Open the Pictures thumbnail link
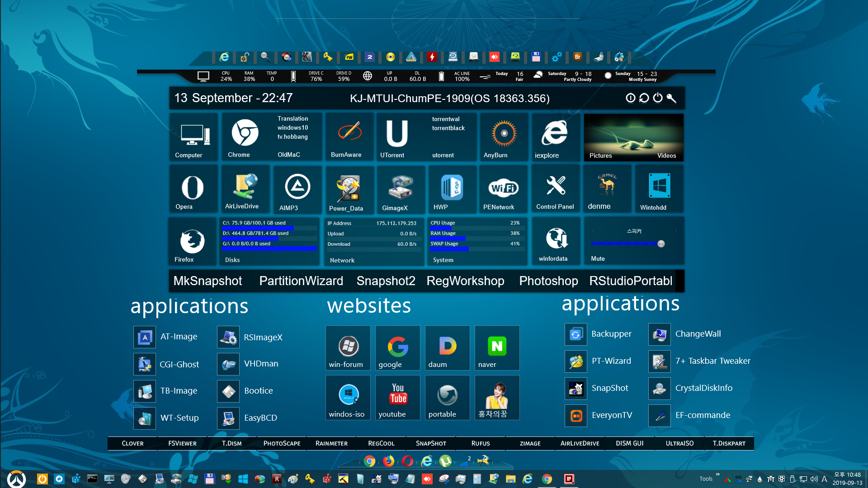Screen dimensions: 868x488 [x=600, y=155]
